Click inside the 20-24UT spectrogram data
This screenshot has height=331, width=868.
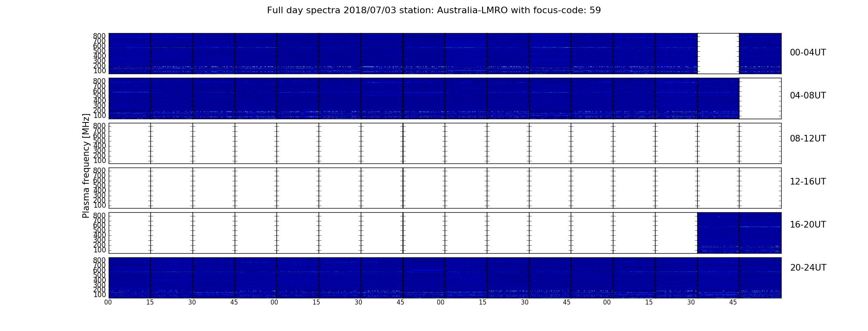click(x=445, y=278)
